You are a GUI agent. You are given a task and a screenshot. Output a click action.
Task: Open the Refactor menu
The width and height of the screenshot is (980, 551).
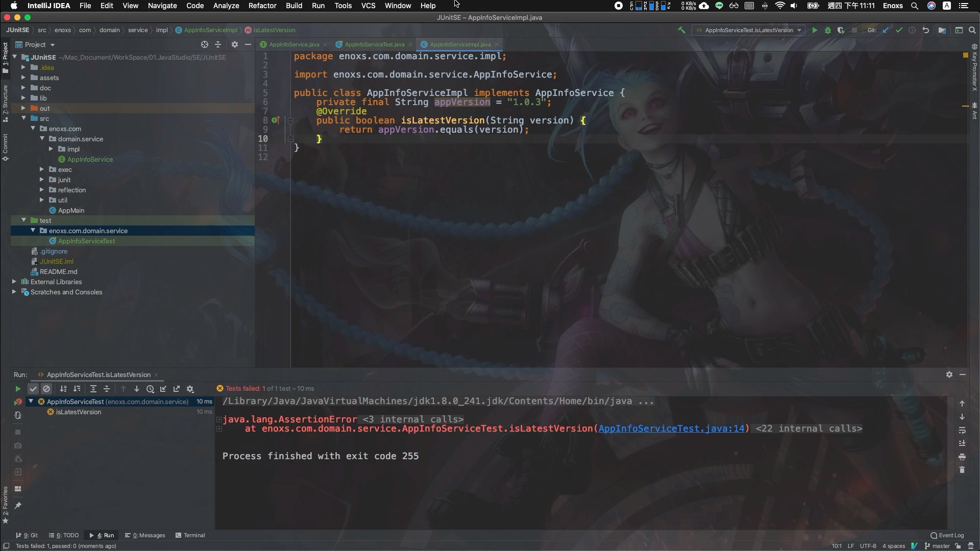[x=262, y=6]
